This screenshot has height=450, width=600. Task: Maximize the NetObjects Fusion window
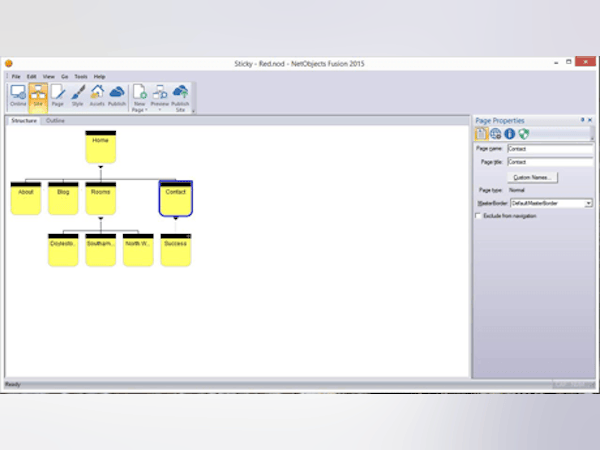(569, 62)
